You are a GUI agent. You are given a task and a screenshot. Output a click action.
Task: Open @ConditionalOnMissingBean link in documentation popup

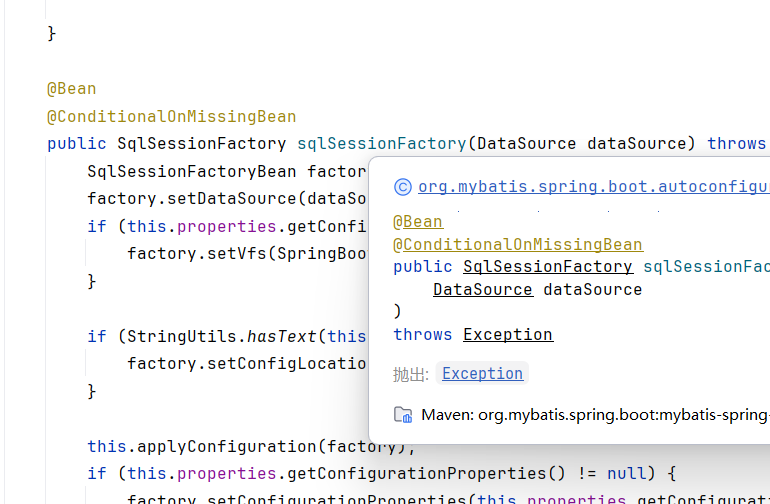517,244
